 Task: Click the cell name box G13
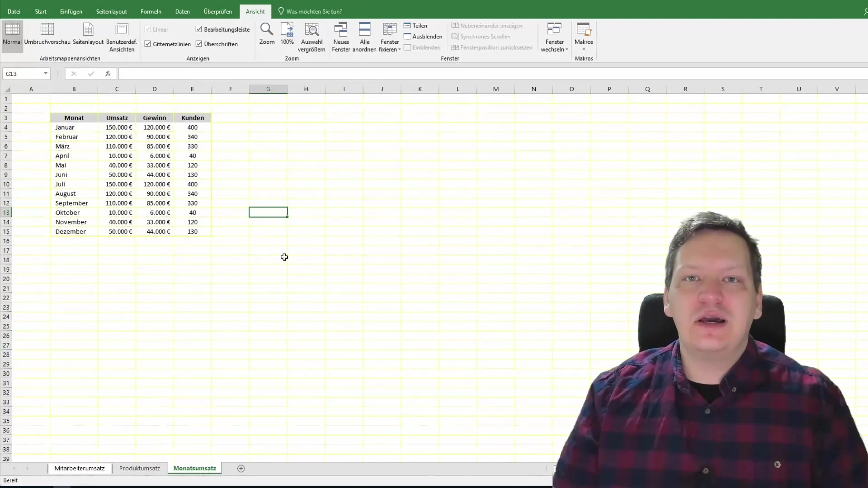[x=24, y=73]
